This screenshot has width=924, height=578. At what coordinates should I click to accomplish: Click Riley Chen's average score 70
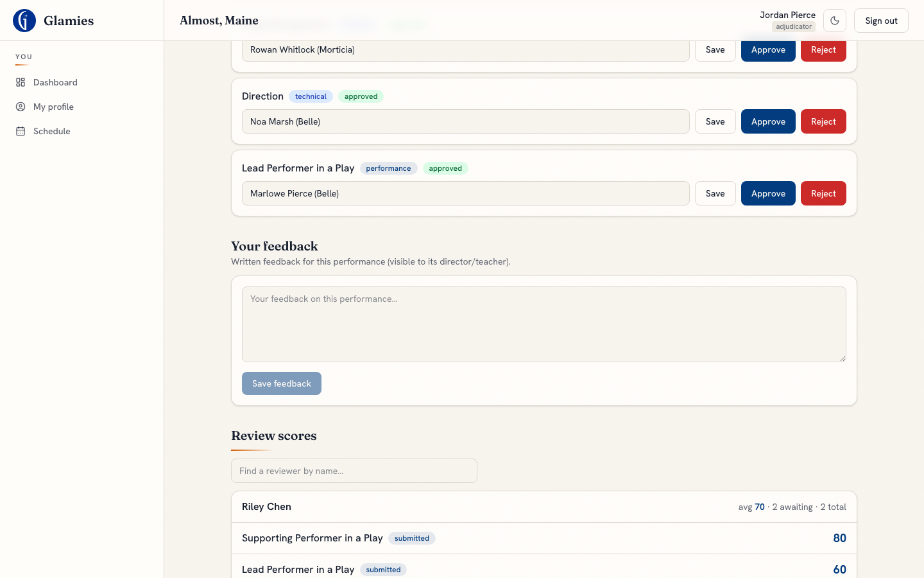point(760,507)
